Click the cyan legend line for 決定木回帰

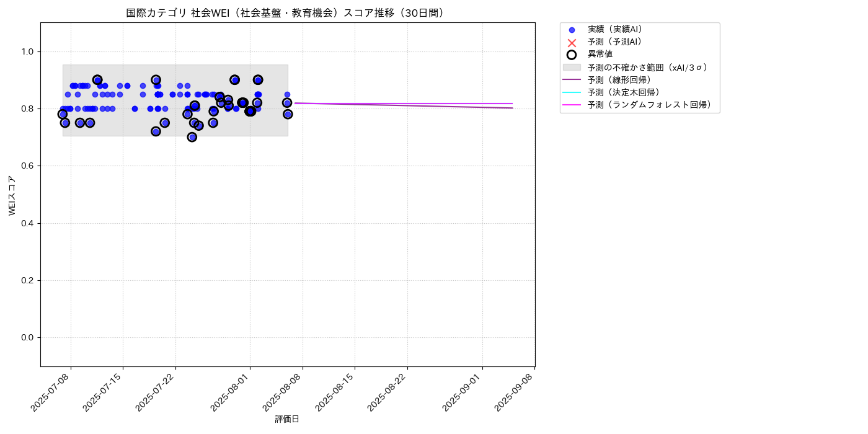tap(572, 92)
